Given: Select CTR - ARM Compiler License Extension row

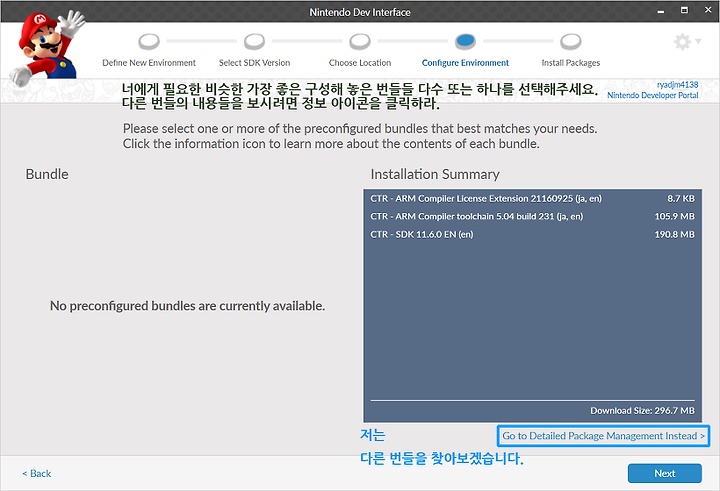Looking at the screenshot, I should click(532, 198).
